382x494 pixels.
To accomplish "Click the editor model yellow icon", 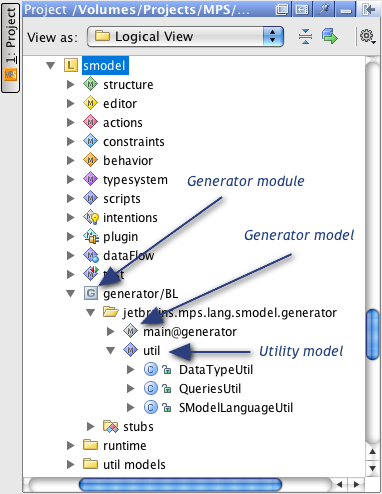I will coord(90,103).
